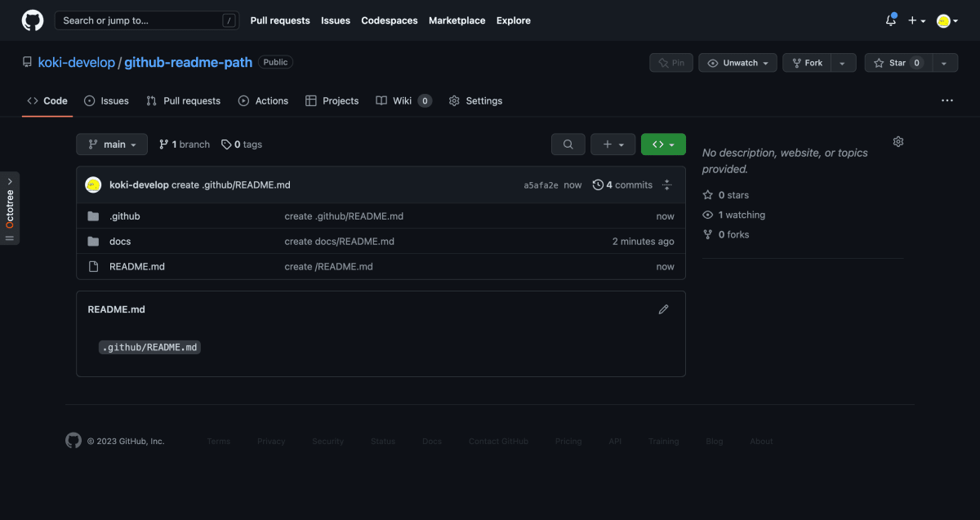This screenshot has width=980, height=520.
Task: View the 4 commits history
Action: (x=622, y=184)
